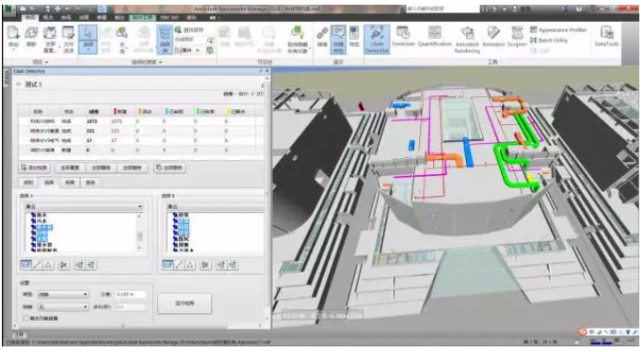Click the Update All button
Viewport: 644px width, 352px height.
coord(170,168)
